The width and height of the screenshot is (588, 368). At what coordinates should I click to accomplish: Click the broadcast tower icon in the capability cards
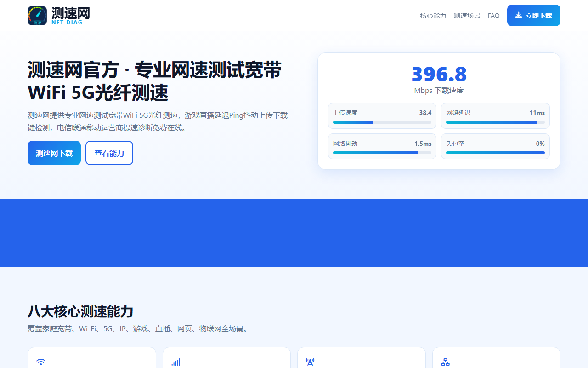pyautogui.click(x=310, y=362)
